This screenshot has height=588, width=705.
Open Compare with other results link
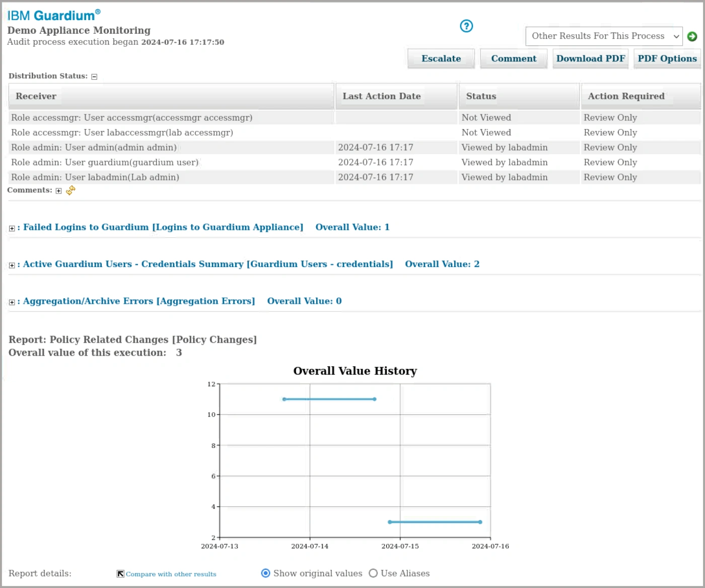tap(171, 574)
